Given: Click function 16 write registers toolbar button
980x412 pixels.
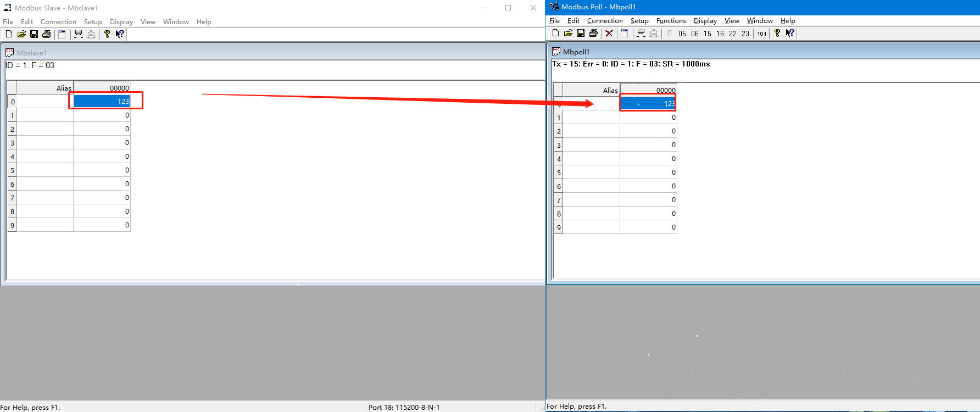Looking at the screenshot, I should 720,34.
